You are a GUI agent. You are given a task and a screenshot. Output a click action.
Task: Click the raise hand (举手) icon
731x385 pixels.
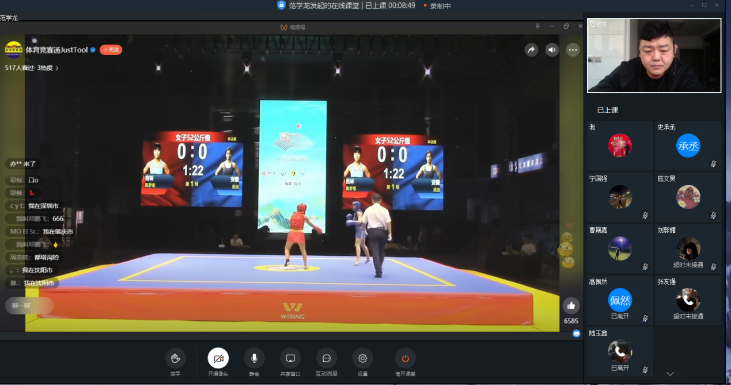point(175,358)
